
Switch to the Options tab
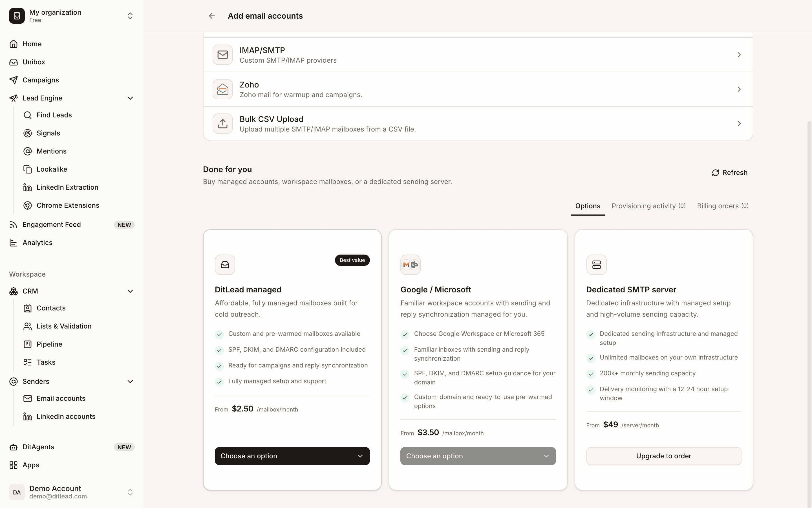588,206
